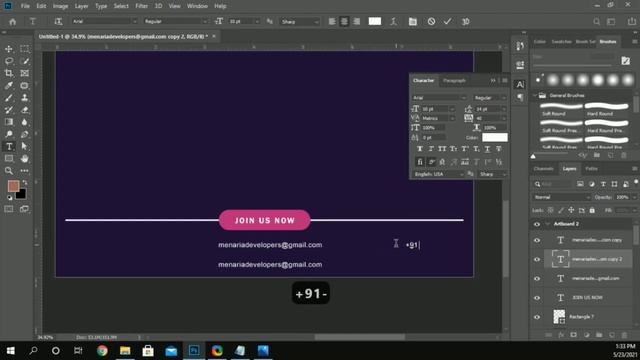Select the Eraser tool

[x=24, y=110]
